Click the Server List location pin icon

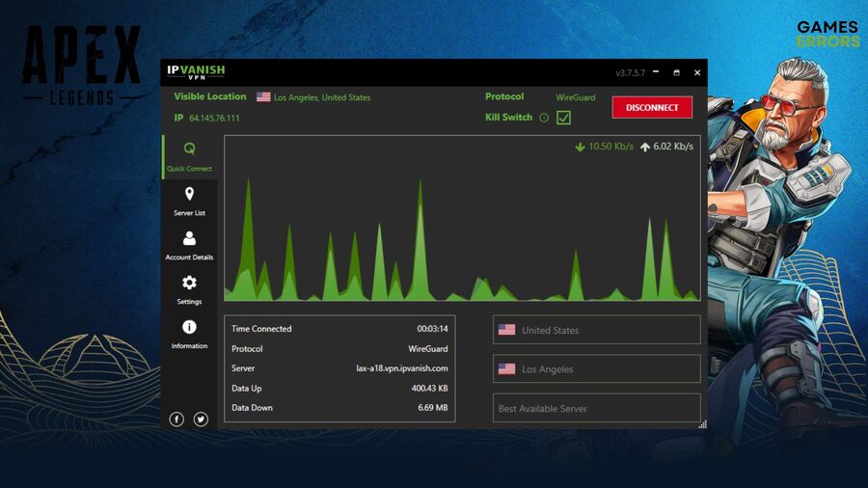coord(189,194)
